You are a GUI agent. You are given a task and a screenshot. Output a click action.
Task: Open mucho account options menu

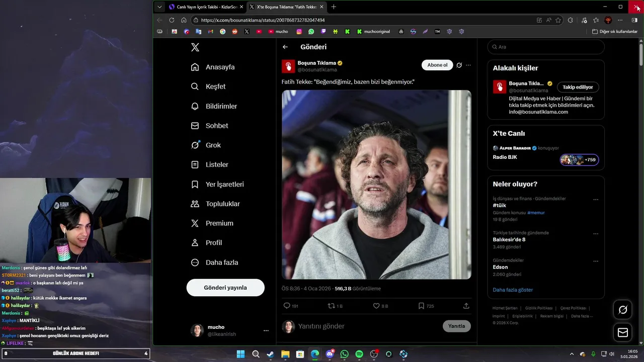point(266,330)
